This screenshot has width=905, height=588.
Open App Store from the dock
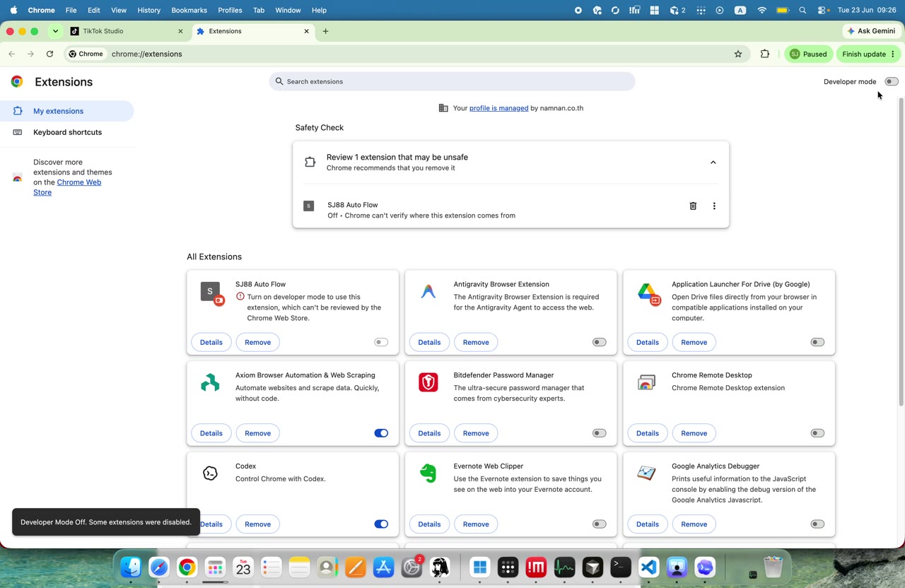(383, 567)
